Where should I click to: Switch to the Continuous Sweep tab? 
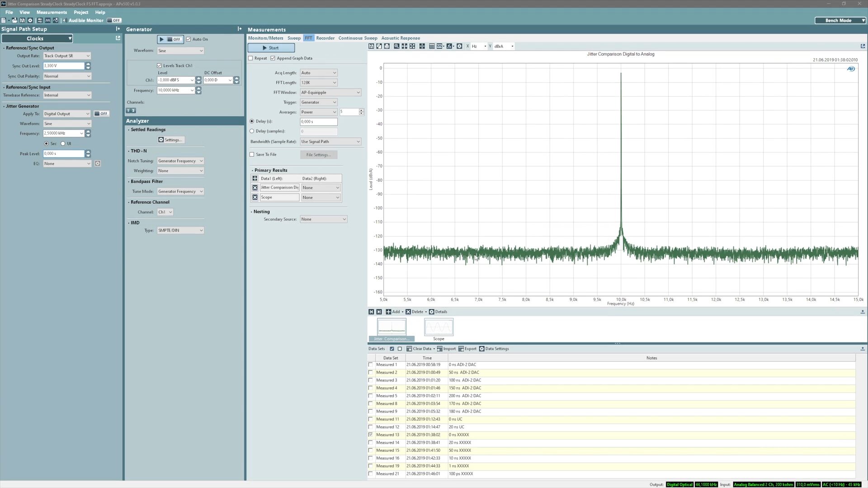(x=357, y=38)
